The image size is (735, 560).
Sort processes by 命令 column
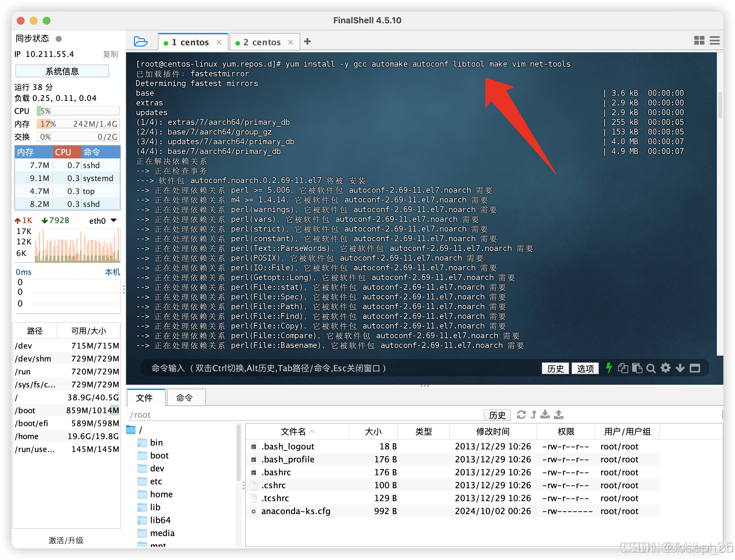(101, 152)
